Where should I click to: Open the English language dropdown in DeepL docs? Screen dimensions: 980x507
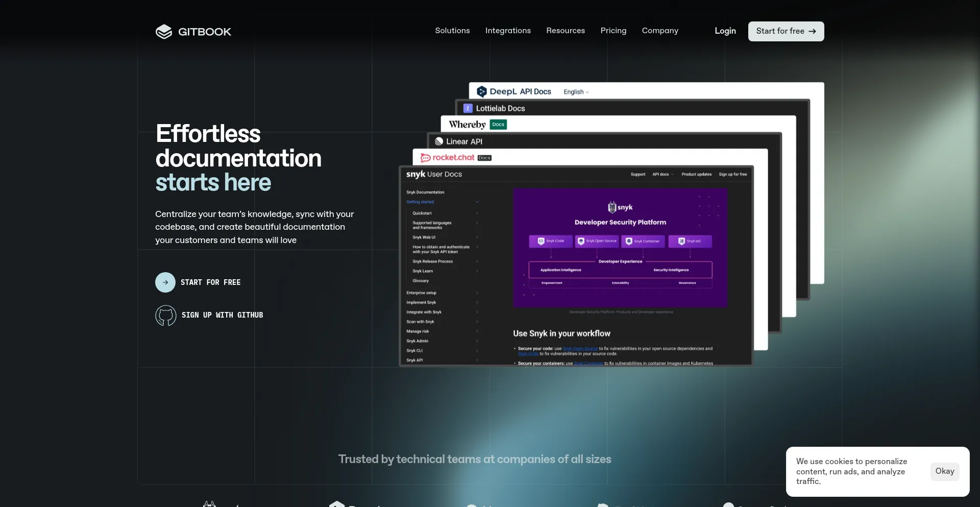pyautogui.click(x=576, y=92)
